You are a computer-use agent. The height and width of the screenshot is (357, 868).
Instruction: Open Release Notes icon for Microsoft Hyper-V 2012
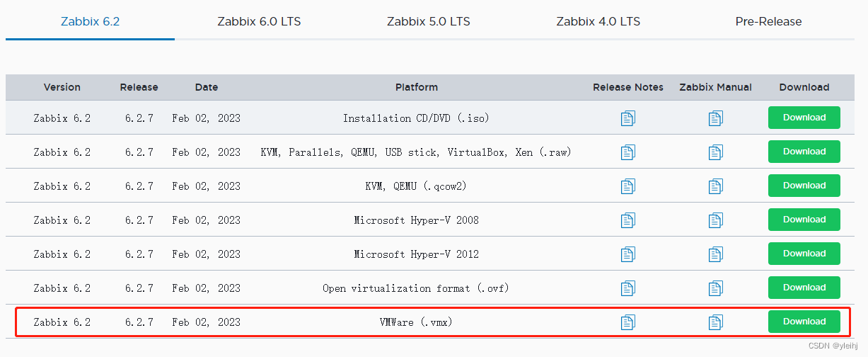627,254
